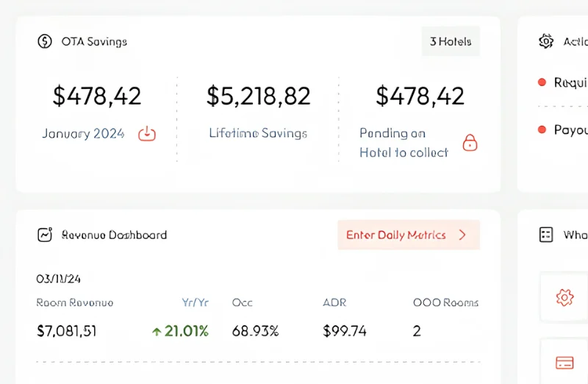Select the ADR column header
The image size is (588, 384).
pyautogui.click(x=334, y=302)
